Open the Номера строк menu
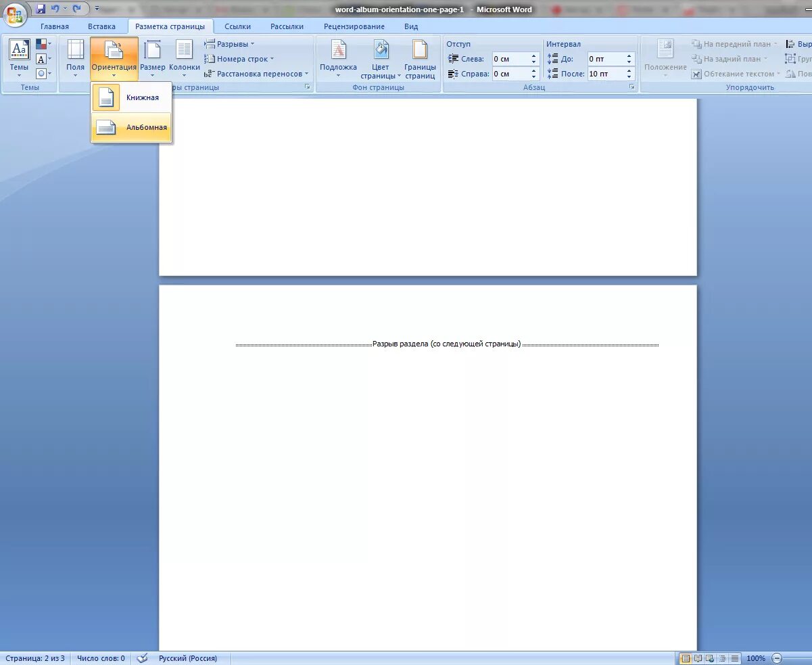The height and width of the screenshot is (665, 812). point(239,59)
